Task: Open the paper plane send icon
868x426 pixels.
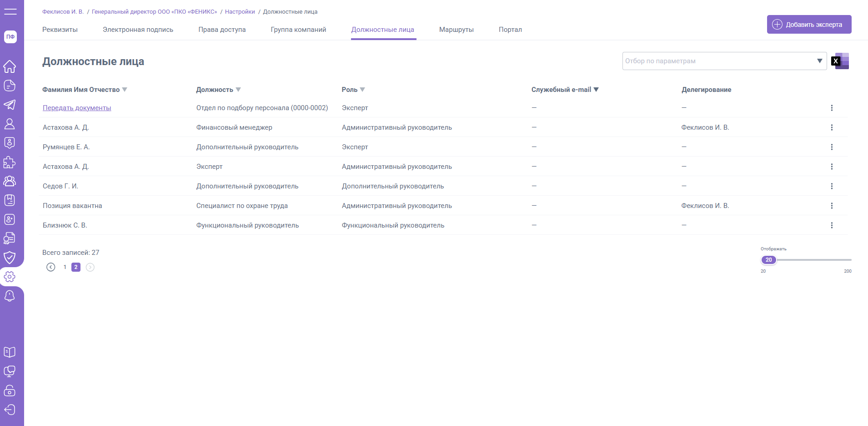Action: coord(10,105)
